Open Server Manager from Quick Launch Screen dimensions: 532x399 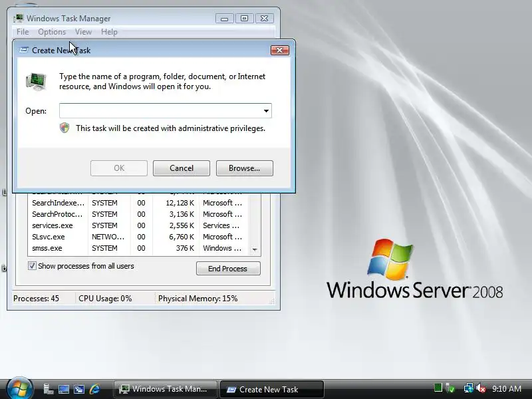(48, 389)
